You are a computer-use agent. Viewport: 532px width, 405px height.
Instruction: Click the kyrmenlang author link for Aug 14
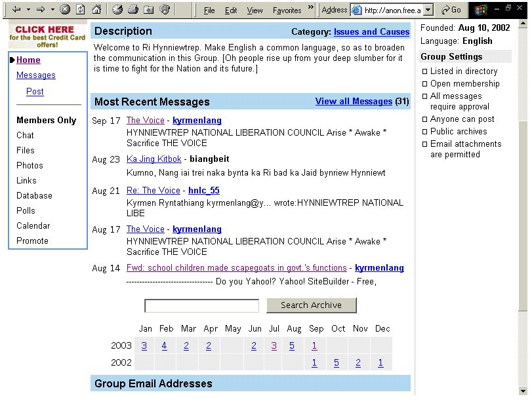pos(379,268)
